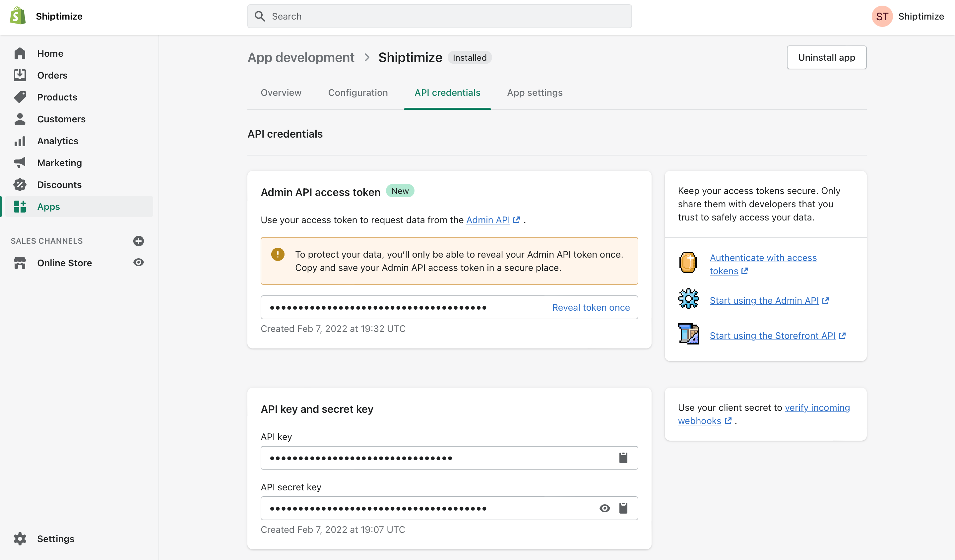This screenshot has width=955, height=560.
Task: Click Reveal token once
Action: click(591, 307)
